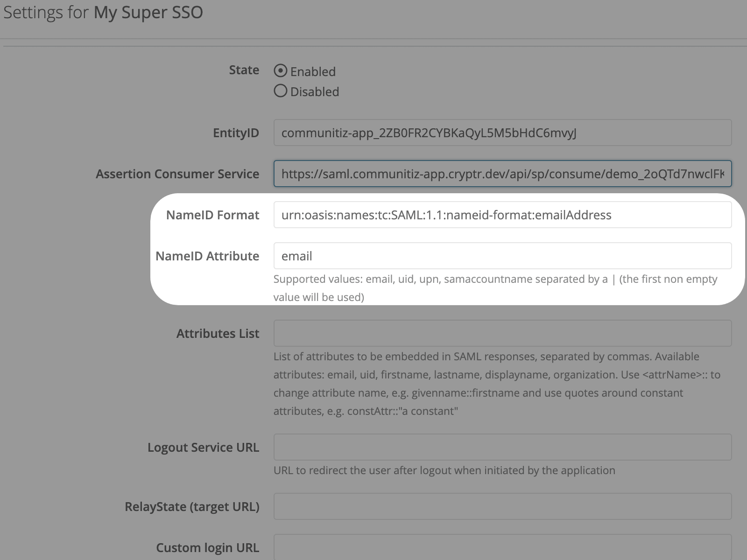Viewport: 747px width, 560px height.
Task: Click the Disabled label text
Action: tap(315, 91)
